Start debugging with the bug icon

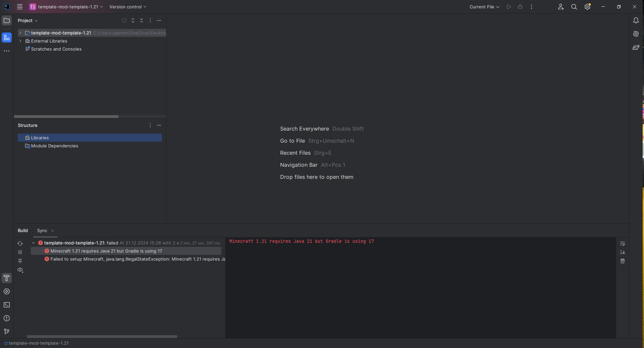point(520,7)
